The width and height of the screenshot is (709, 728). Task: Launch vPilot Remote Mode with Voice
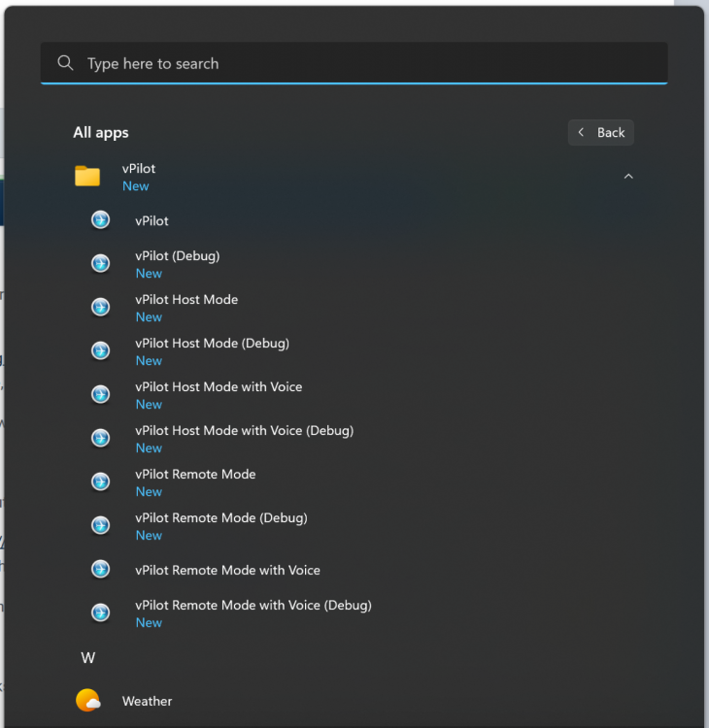pyautogui.click(x=227, y=570)
